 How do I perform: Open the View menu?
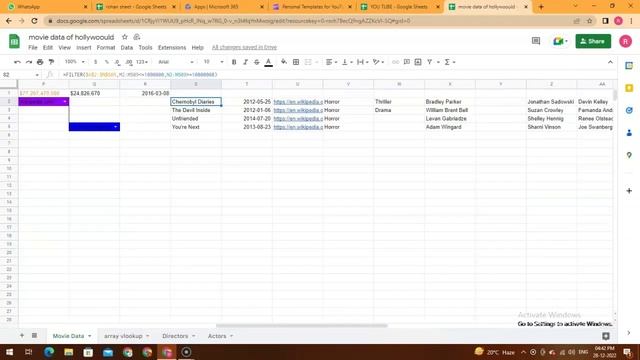pyautogui.click(x=64, y=47)
